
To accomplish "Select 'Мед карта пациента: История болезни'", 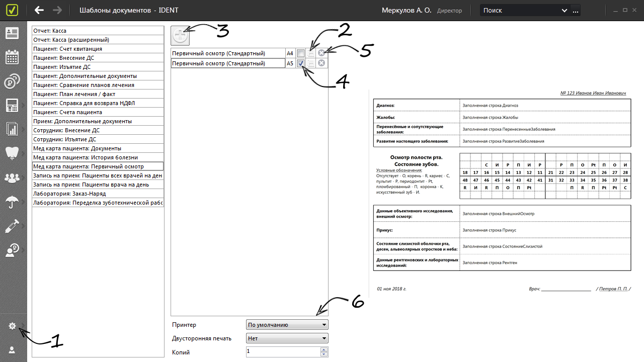I will (x=98, y=157).
